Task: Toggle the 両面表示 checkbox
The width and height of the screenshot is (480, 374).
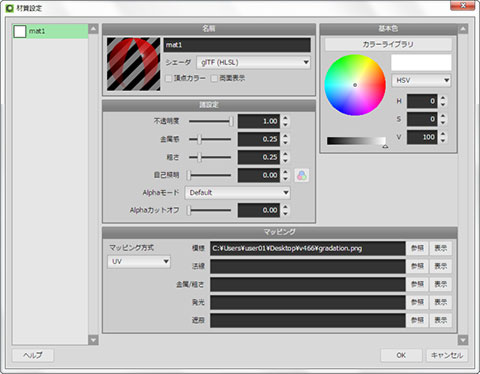Action: (x=214, y=78)
